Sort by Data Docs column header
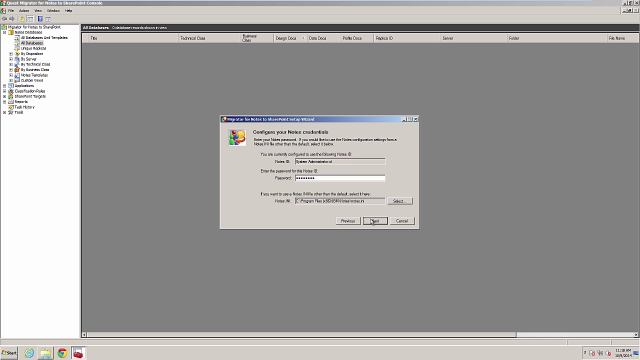This screenshot has width=640, height=360. [323, 38]
